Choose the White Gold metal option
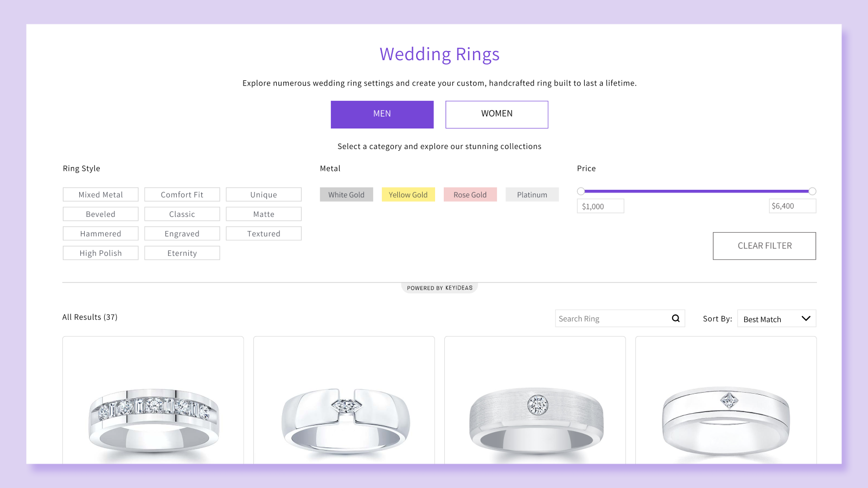Screen dimensions: 868x488 [x=346, y=194]
